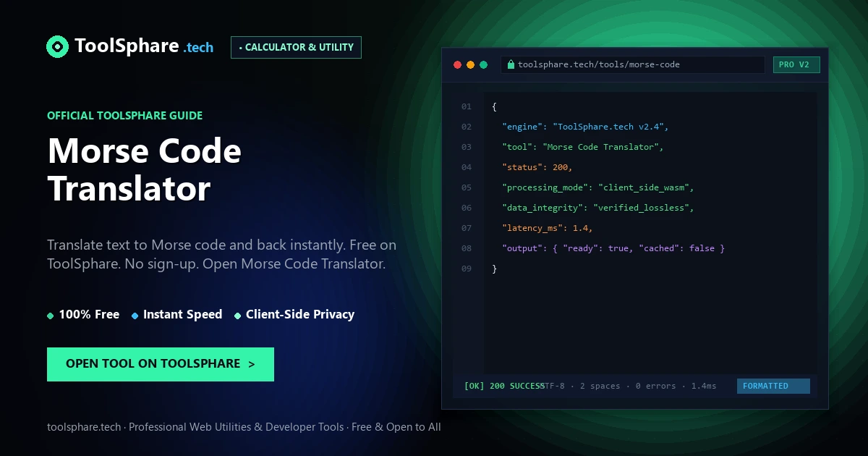Click the blue bullet beside Instant Speed
Viewport: 868px width, 456px height.
point(135,316)
